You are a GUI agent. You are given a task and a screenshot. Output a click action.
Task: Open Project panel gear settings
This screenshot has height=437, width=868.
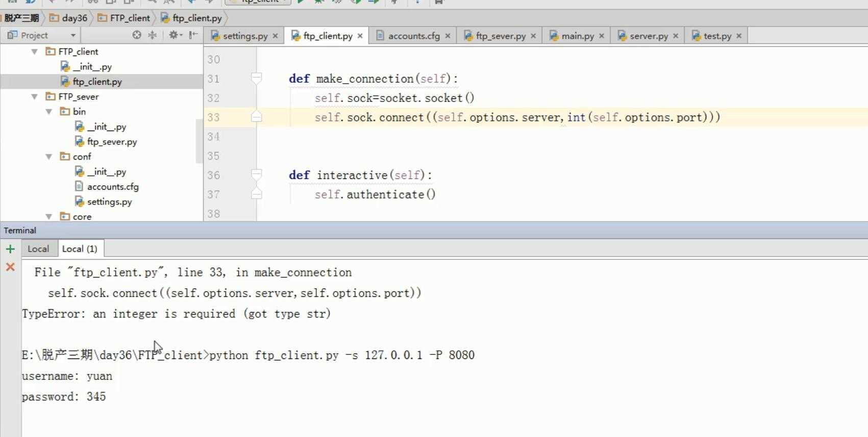pos(175,35)
